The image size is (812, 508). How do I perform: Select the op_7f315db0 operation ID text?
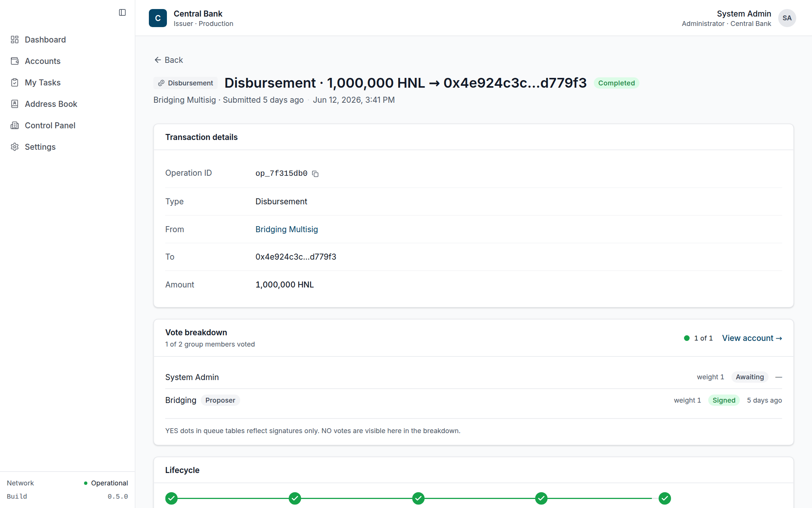pos(282,173)
